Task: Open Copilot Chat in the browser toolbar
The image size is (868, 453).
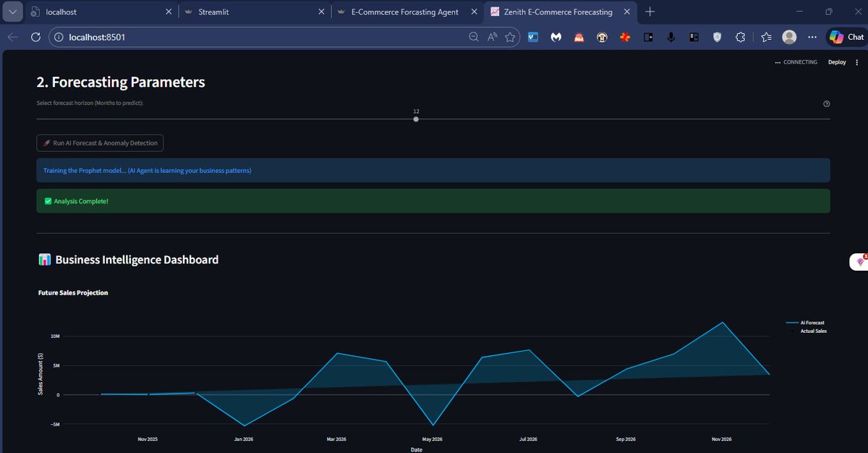Action: pos(845,36)
